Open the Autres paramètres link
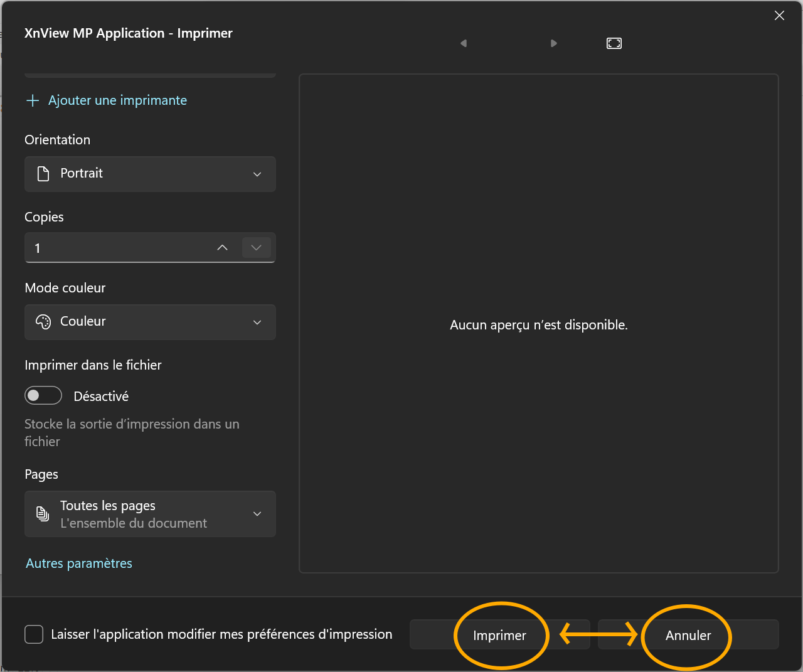The image size is (803, 672). (x=79, y=563)
